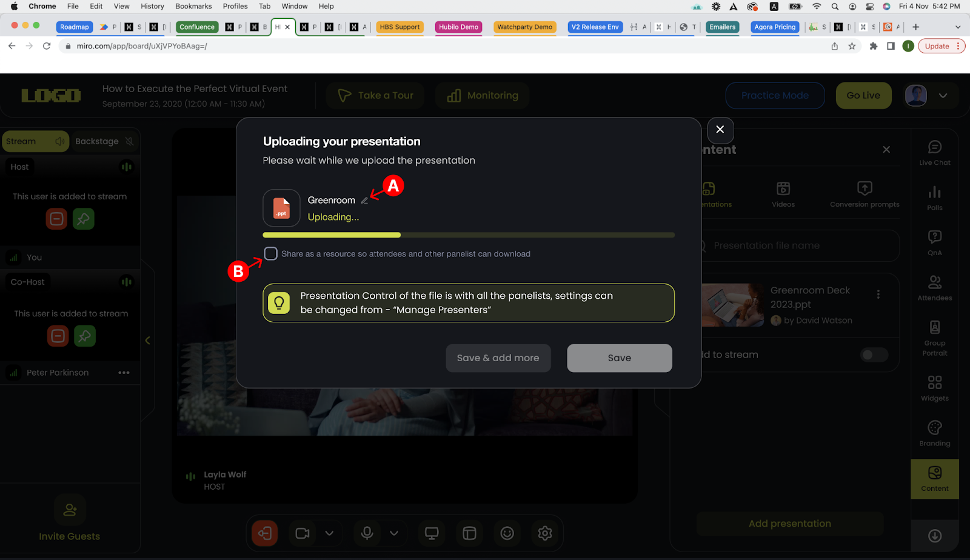Expand the camera options chevron
The height and width of the screenshot is (560, 970).
pos(329,533)
